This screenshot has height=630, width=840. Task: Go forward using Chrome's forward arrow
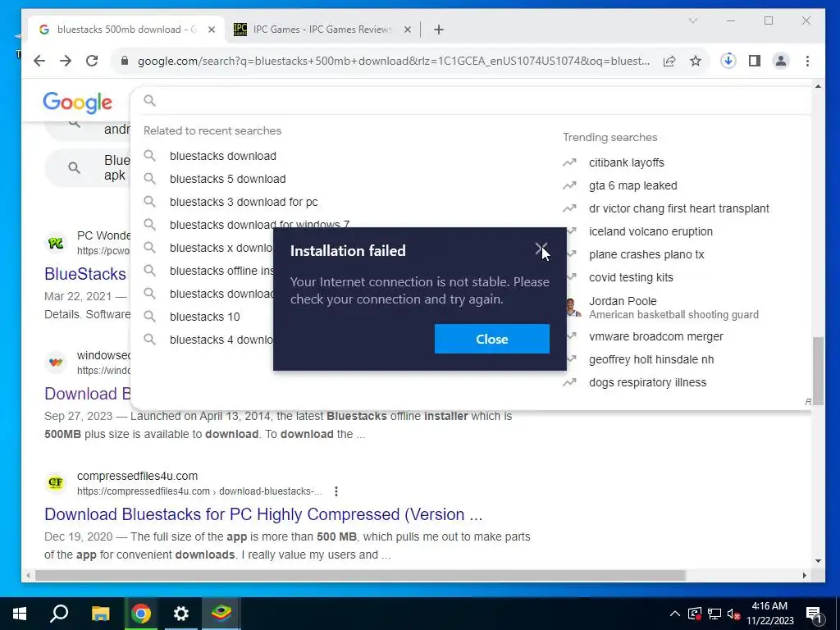pyautogui.click(x=66, y=61)
